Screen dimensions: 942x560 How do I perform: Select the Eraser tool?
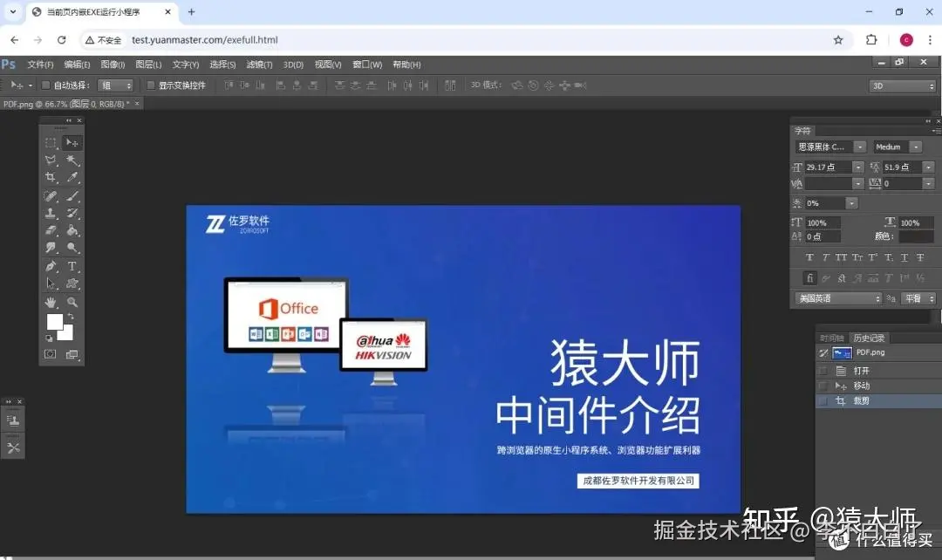click(51, 230)
